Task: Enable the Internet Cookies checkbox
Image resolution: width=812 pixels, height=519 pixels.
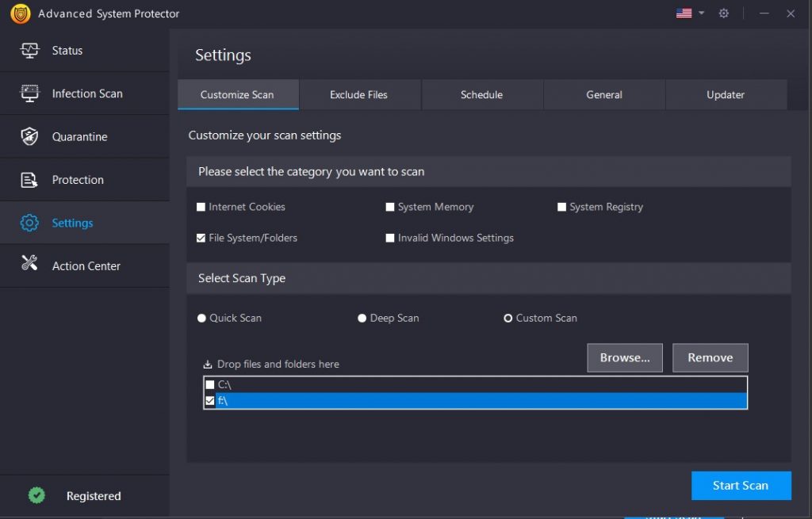Action: [201, 206]
